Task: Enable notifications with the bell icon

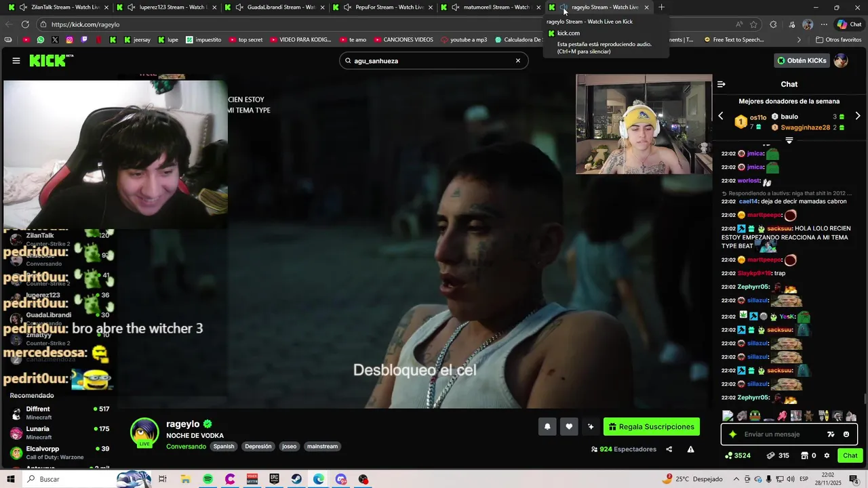Action: (547, 426)
